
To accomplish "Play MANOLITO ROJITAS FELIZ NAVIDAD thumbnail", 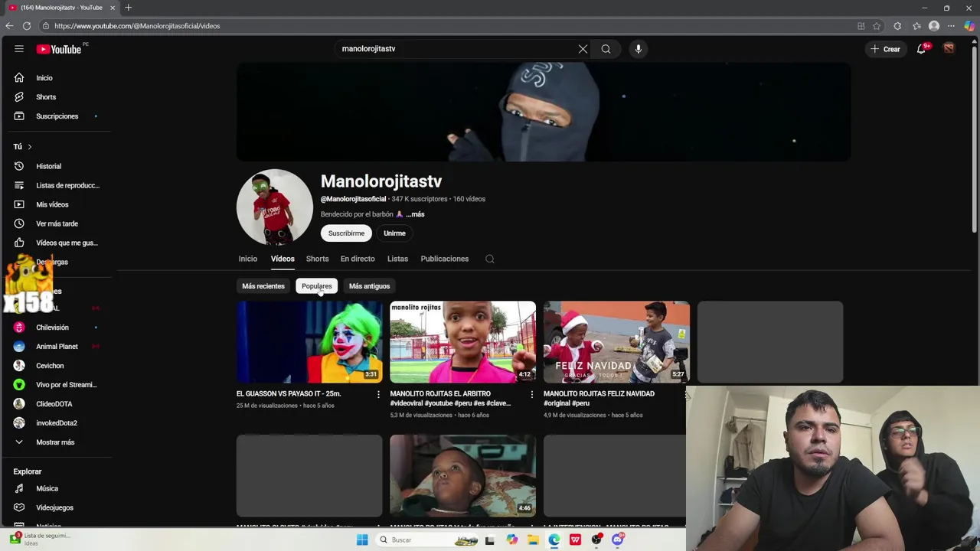I will [616, 342].
